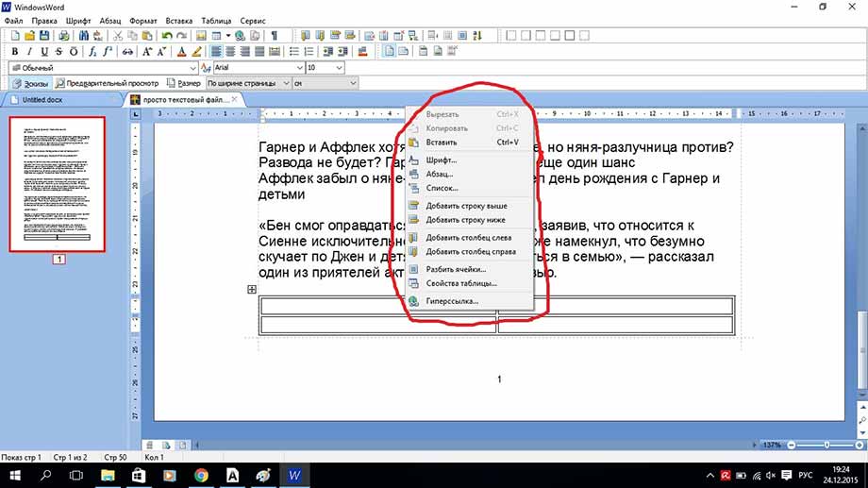Viewport: 868px width, 488px height.
Task: Open the font size 10 dropdown
Action: [x=325, y=68]
